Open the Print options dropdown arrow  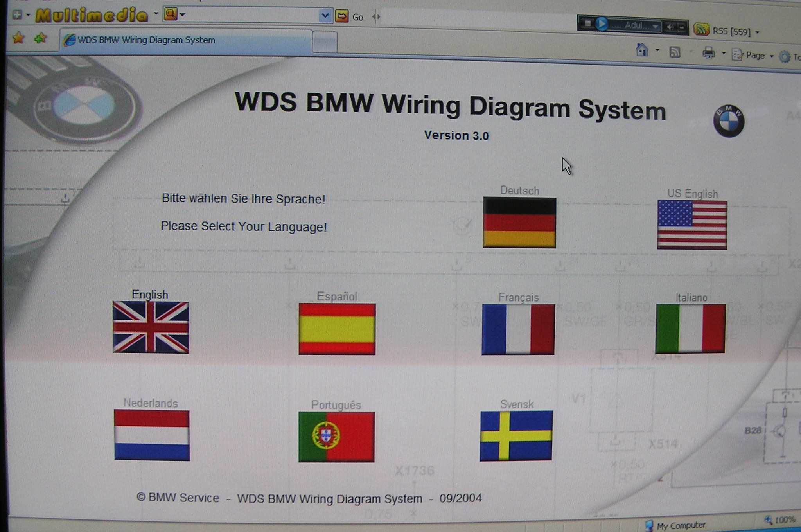pos(724,53)
